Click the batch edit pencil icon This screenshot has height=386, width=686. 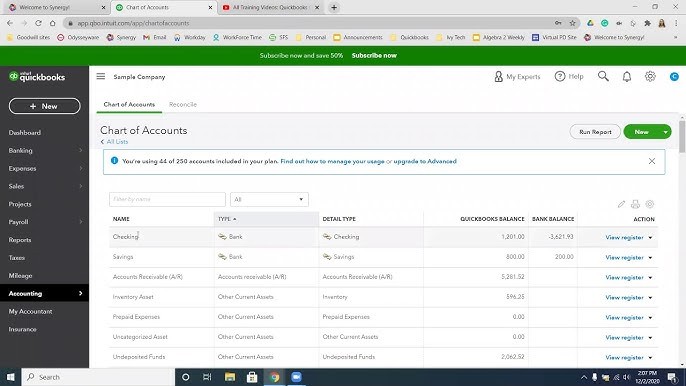[621, 204]
